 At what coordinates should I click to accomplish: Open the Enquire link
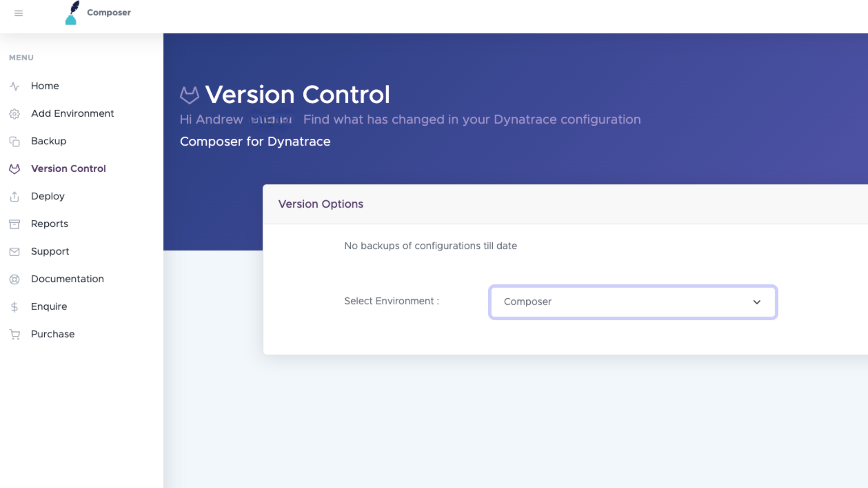[x=49, y=306]
